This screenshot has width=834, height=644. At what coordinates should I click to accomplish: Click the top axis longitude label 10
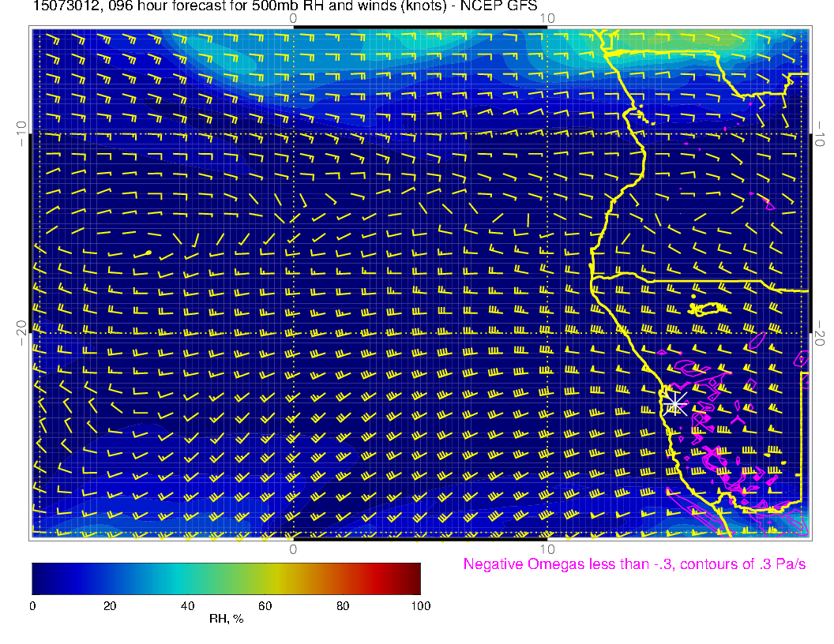click(547, 18)
